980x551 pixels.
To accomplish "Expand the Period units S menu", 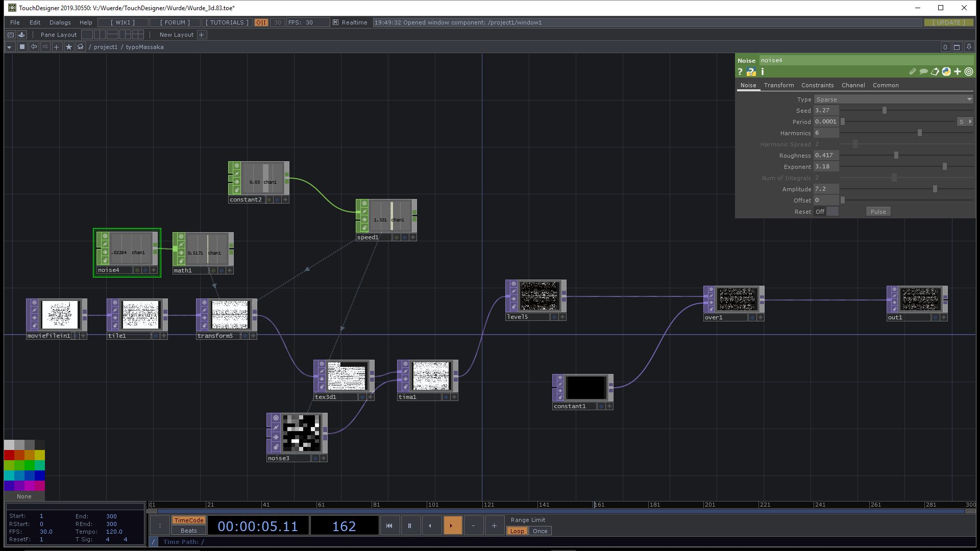I will (x=965, y=122).
